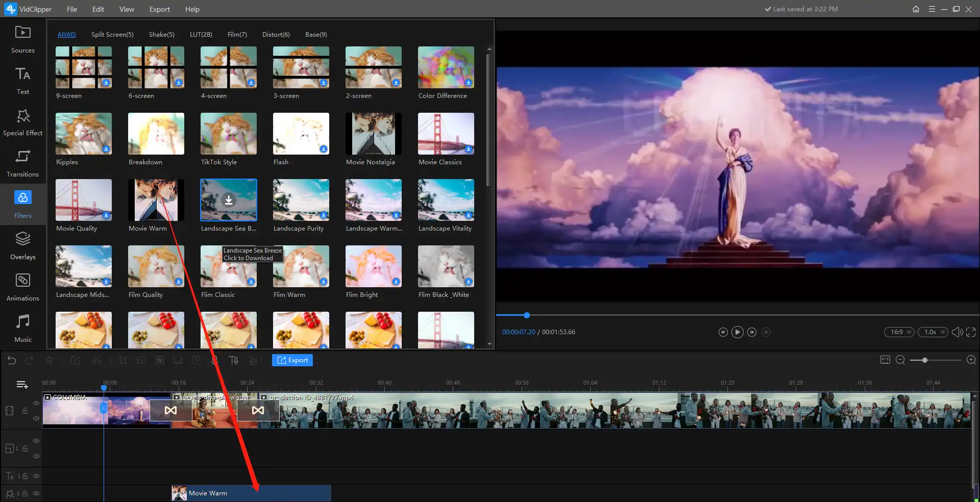Viewport: 980px width, 502px height.
Task: Open the Export menu in menu bar
Action: coord(160,9)
